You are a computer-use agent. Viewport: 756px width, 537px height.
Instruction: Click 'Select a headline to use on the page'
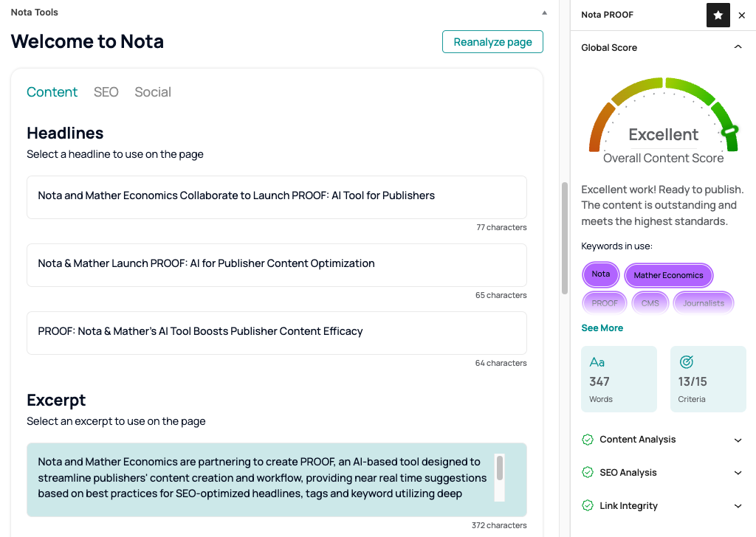pos(115,154)
